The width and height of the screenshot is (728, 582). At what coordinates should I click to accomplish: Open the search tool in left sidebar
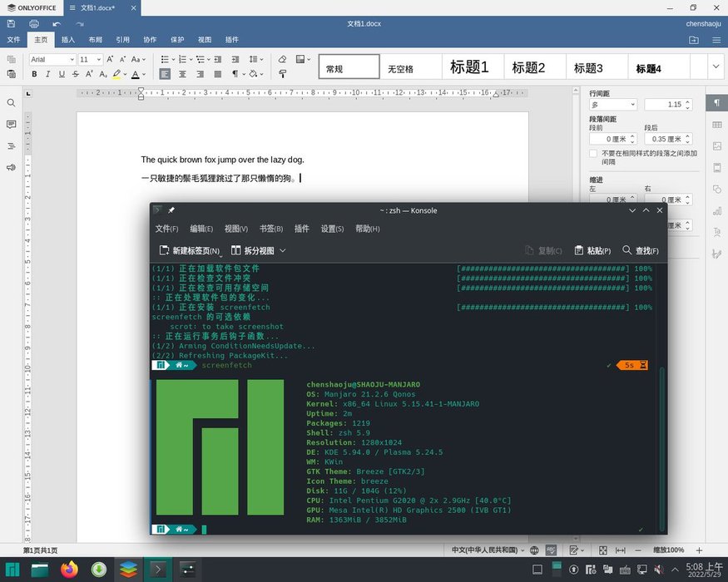12,103
